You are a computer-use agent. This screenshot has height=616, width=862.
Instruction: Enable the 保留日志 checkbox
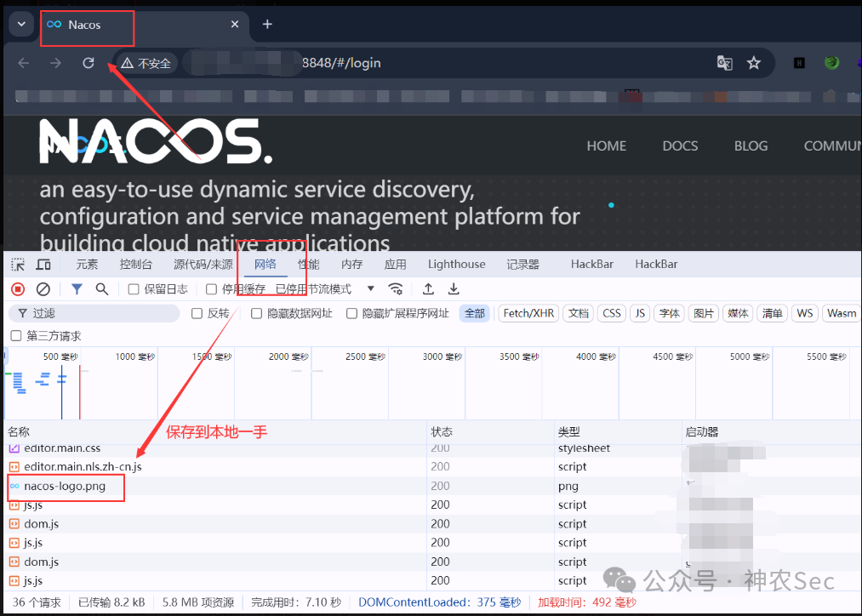tap(134, 289)
